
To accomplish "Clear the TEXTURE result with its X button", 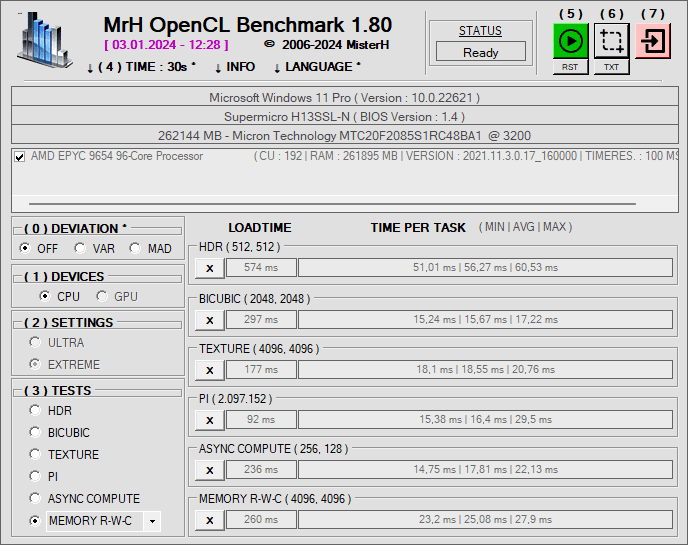I will [x=210, y=370].
